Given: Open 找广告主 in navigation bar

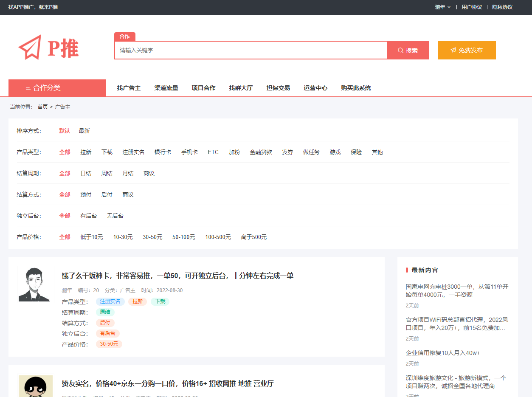Looking at the screenshot, I should [x=129, y=88].
